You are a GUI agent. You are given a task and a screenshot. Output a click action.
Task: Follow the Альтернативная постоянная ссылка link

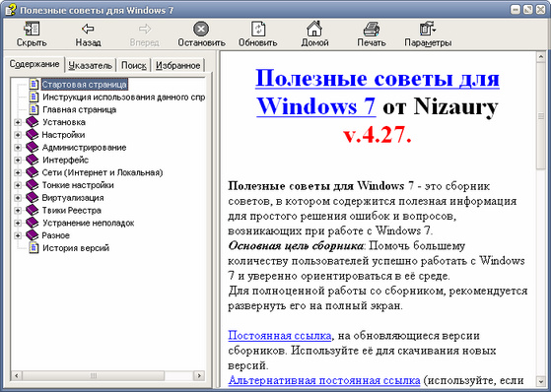coord(324,380)
